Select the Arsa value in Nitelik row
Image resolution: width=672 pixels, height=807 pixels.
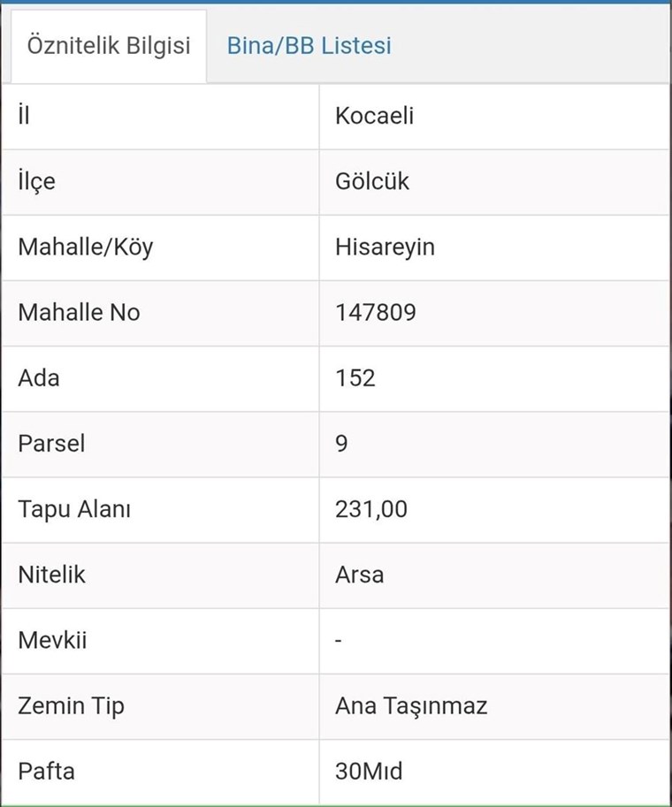point(360,575)
